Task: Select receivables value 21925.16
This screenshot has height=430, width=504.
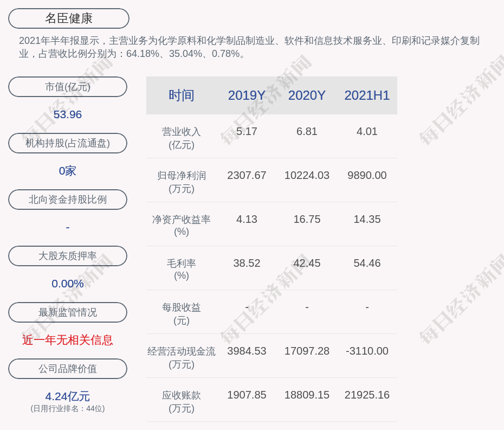Action: click(x=367, y=395)
